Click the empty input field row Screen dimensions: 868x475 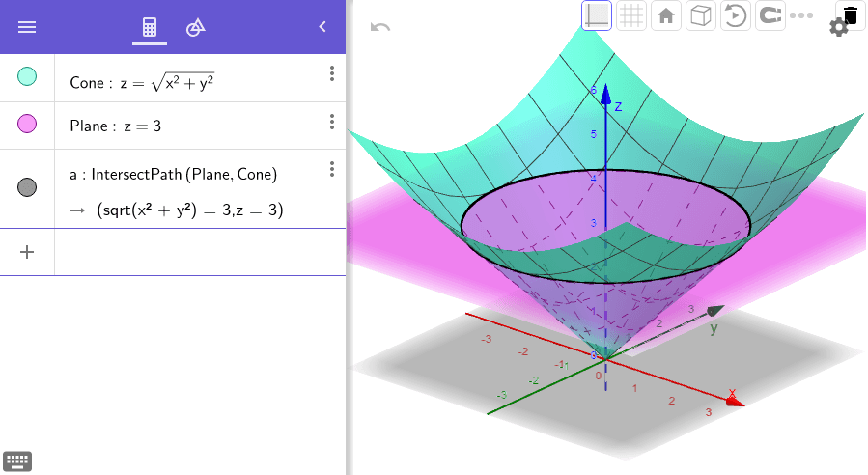(x=200, y=252)
